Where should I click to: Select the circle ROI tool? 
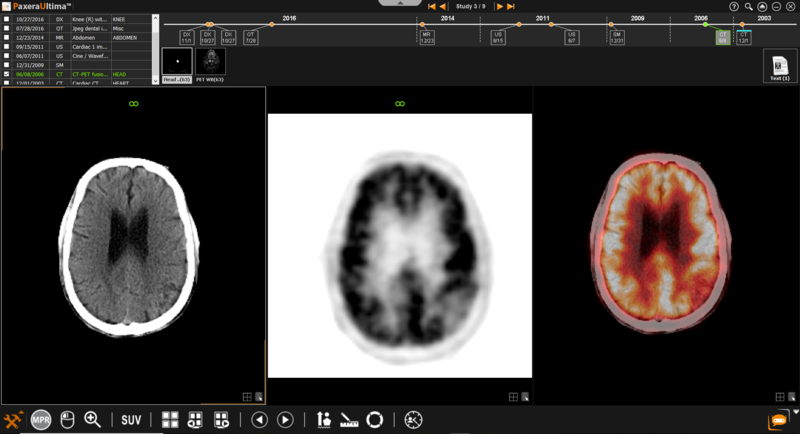pyautogui.click(x=375, y=420)
